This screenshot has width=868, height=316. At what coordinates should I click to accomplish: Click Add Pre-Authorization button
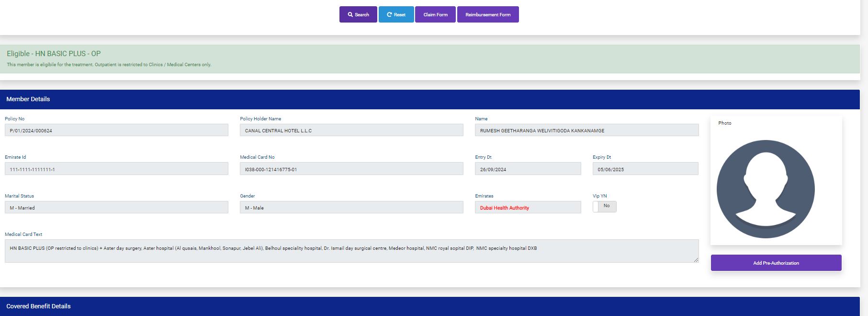pos(776,263)
